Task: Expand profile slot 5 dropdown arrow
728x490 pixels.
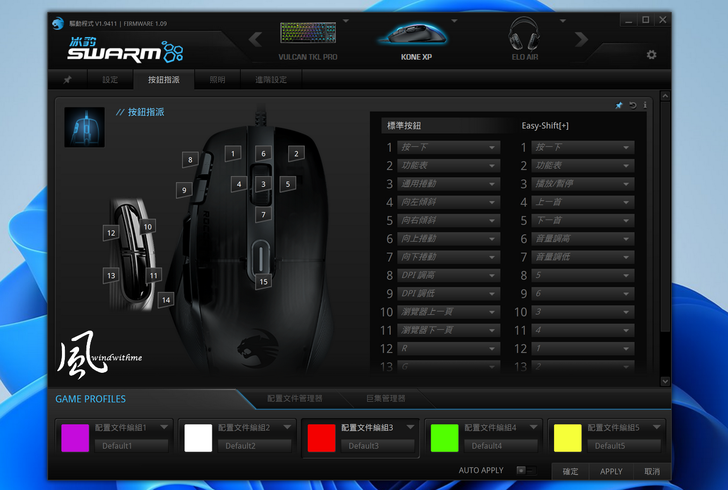Action: point(656,427)
